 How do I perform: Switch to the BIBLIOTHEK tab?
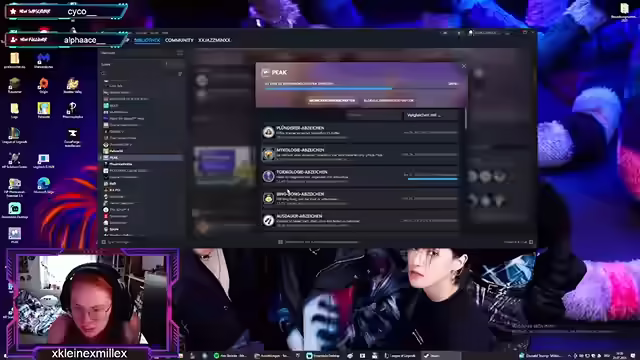147,40
